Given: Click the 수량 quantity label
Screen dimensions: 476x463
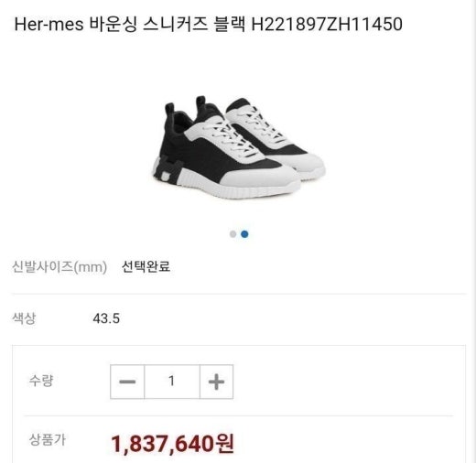Looking at the screenshot, I should (x=41, y=381).
